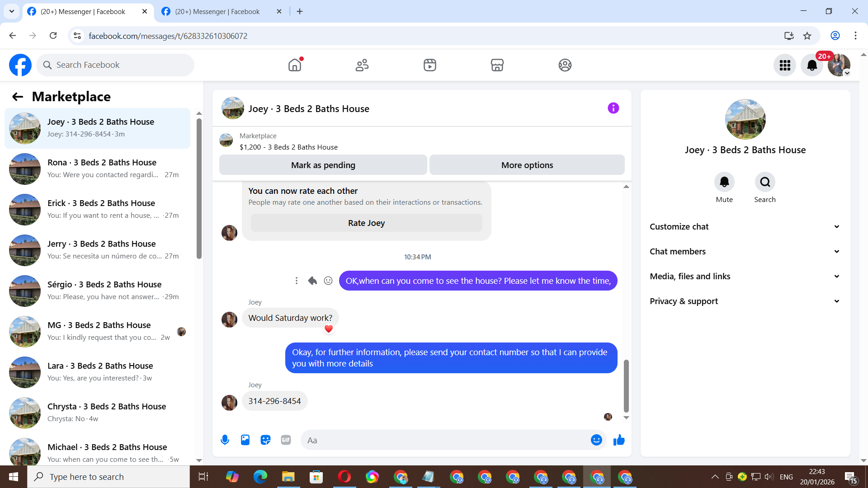This screenshot has width=868, height=488.
Task: Open Rona's 3 Beds 2 Baths House chat
Action: coord(97,169)
